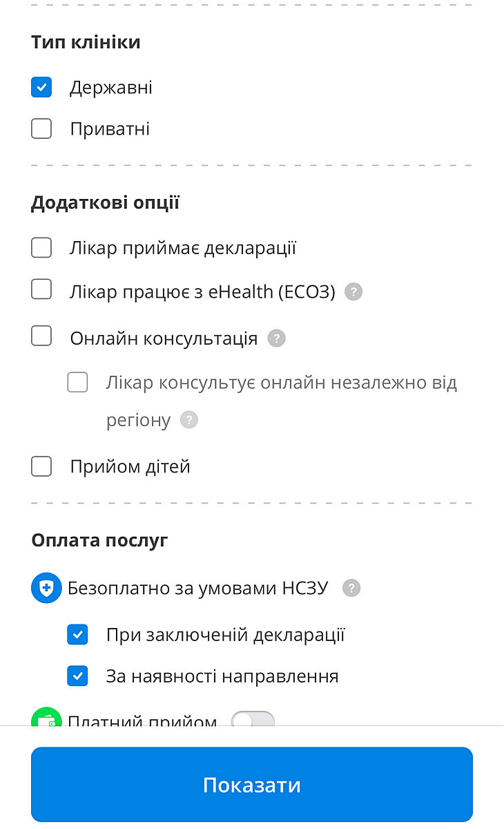Screen dimensions: 504x829
Task: Click the Приватні label text
Action: [x=110, y=129]
